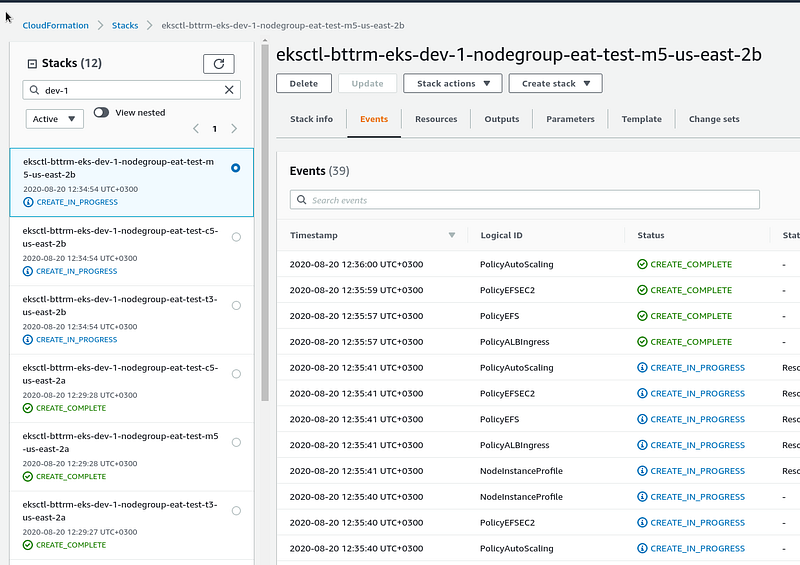Viewport: 800px width, 565px height.
Task: Click the Logical ID column header
Action: 501,235
